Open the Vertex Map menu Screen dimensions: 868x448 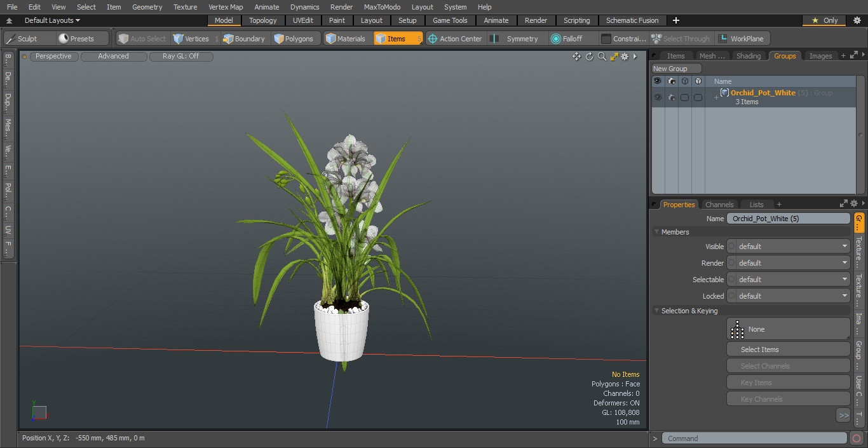pyautogui.click(x=226, y=7)
